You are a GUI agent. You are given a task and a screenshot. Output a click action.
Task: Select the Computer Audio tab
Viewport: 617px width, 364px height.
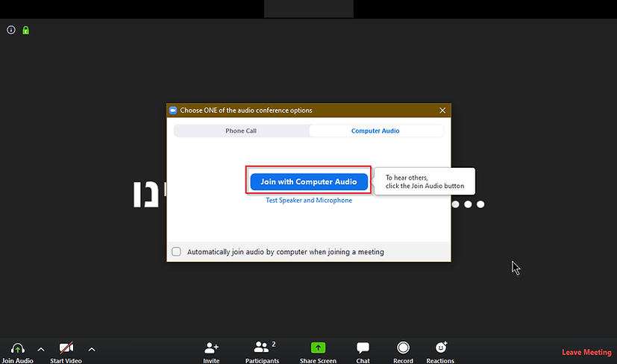pos(375,131)
